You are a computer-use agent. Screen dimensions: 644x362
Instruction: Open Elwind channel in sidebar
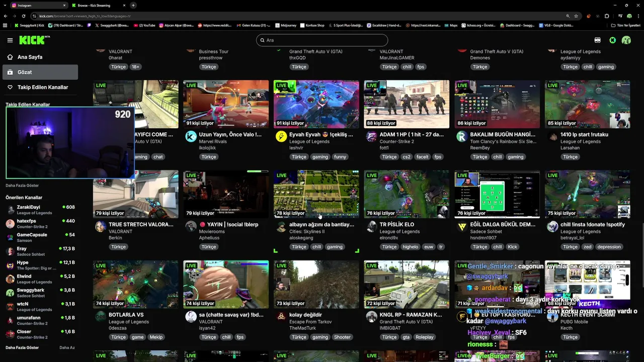click(40, 279)
